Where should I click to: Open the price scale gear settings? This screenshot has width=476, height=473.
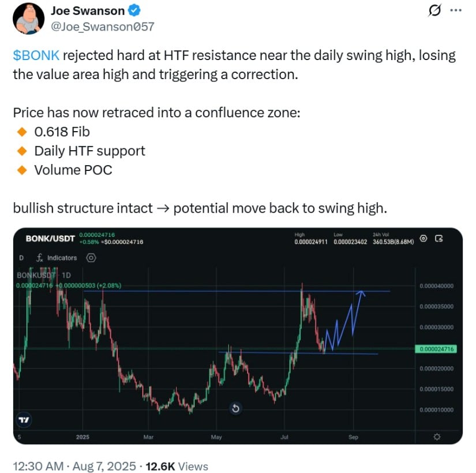(437, 437)
